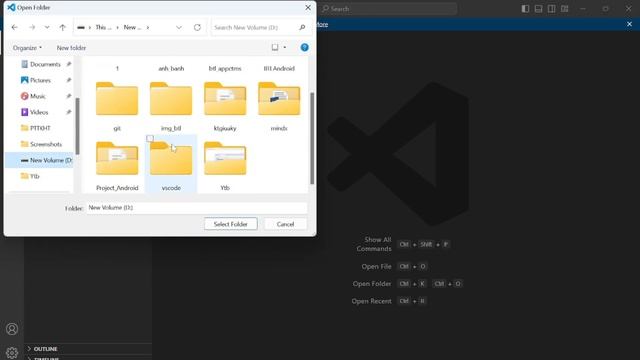Tick the checkbox on vscode folder
640x360 pixels.
tap(150, 139)
